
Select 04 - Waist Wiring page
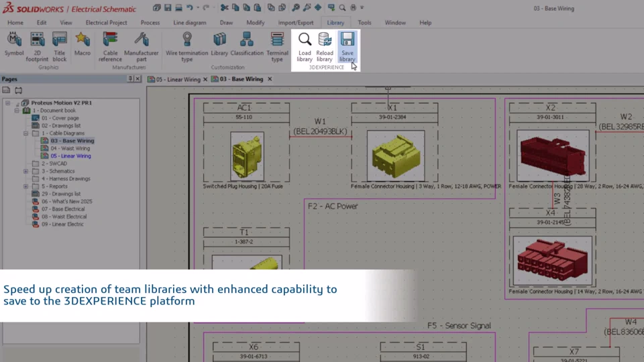point(70,149)
